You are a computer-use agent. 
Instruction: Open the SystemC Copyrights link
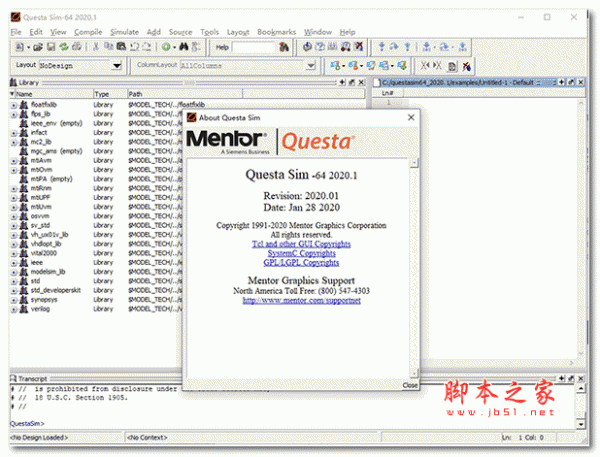pyautogui.click(x=301, y=253)
